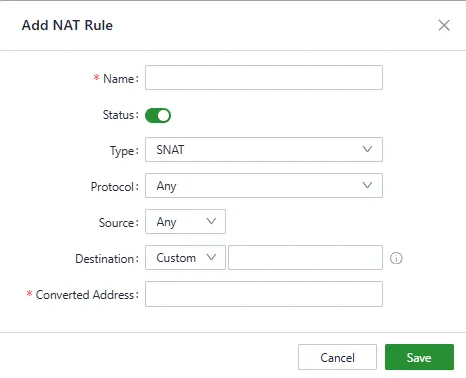Open the Source dropdown showing Any
The height and width of the screenshot is (378, 466).
click(185, 222)
